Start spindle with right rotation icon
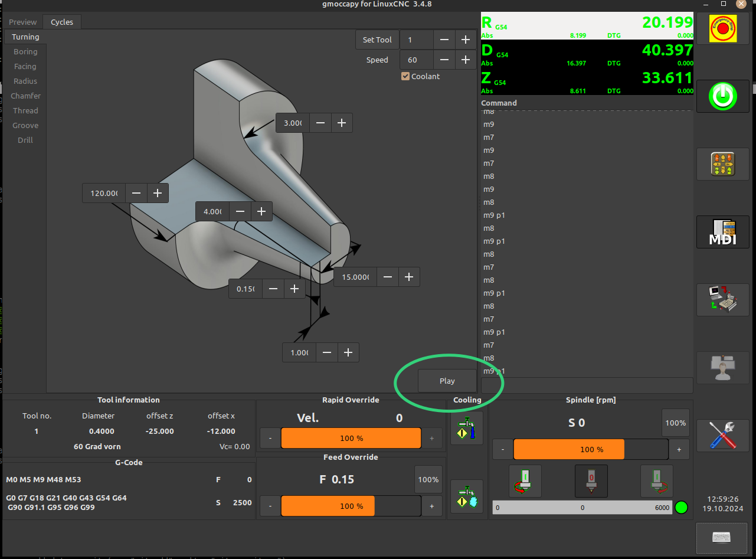Image resolution: width=756 pixels, height=559 pixels. [657, 481]
